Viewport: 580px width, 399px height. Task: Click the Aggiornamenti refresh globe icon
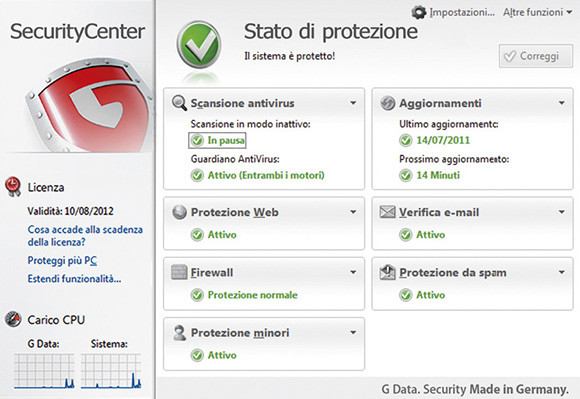coord(388,103)
